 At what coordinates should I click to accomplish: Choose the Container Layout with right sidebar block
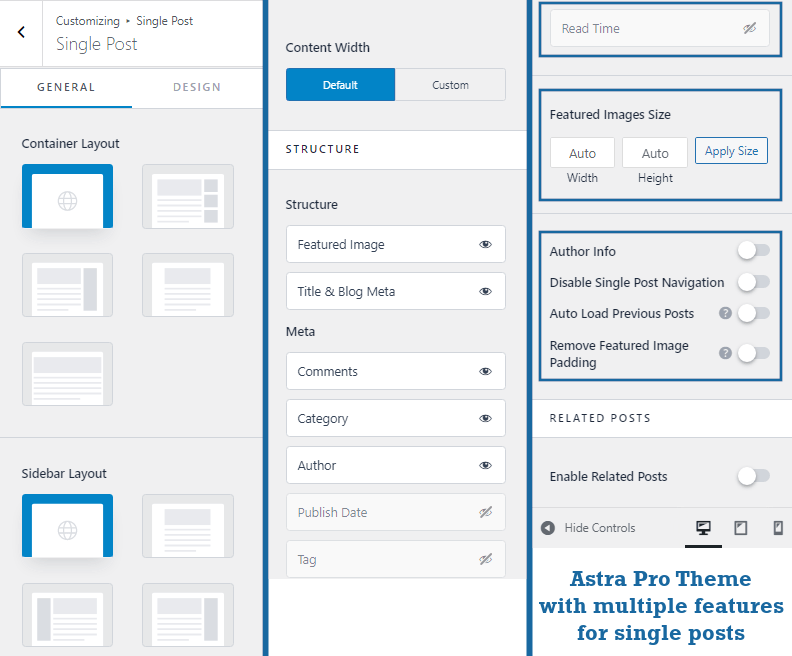pyautogui.click(x=67, y=285)
